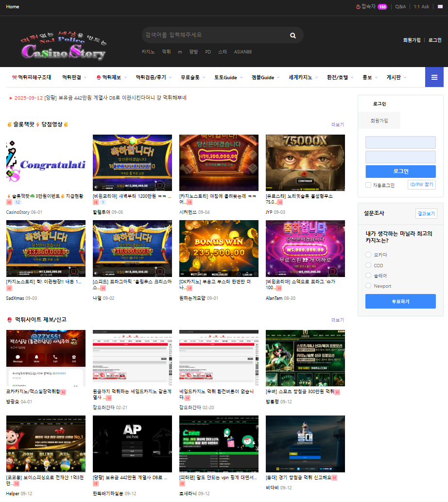Click the siren icon beside 먹튀사이트 제보/신고

9,319
